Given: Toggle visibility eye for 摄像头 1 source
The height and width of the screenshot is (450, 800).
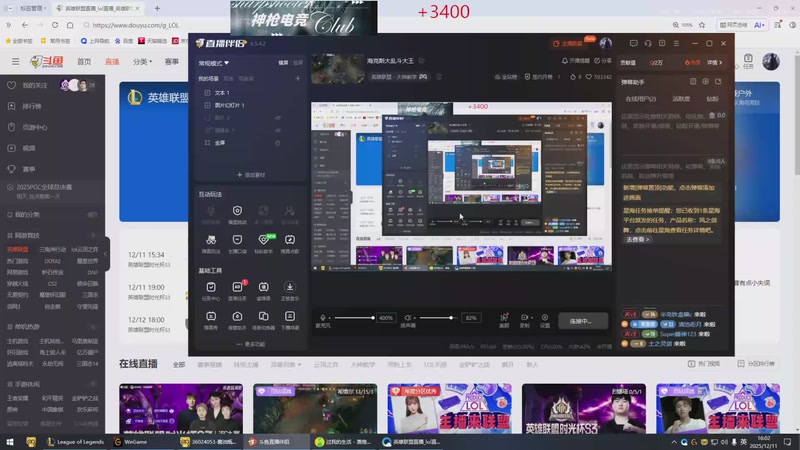Looking at the screenshot, I should tap(278, 131).
